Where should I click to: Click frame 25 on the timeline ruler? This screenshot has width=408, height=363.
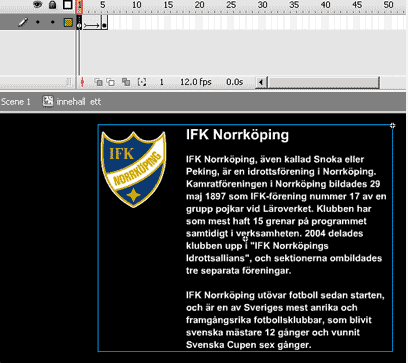(231, 5)
